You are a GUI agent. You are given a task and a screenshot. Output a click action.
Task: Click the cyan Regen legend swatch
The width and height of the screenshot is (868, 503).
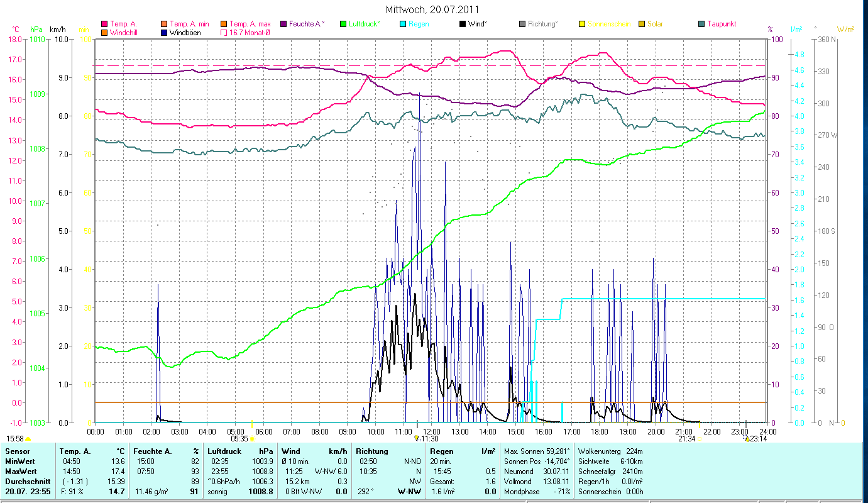[x=404, y=24]
